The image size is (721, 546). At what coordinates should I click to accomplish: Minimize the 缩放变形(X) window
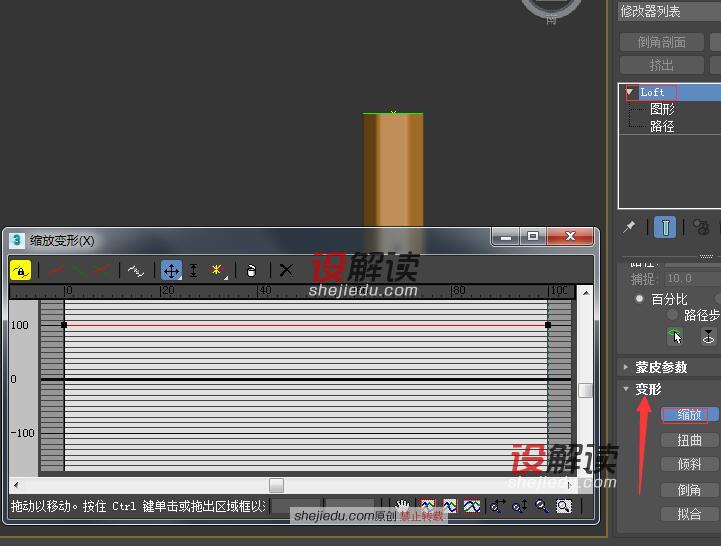[506, 236]
